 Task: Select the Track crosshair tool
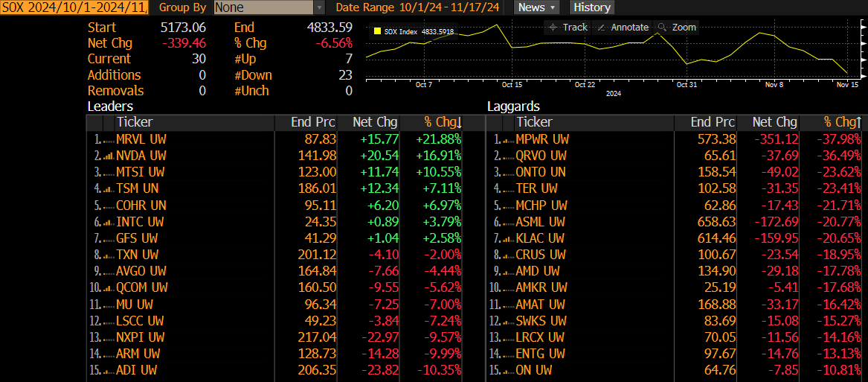click(x=568, y=27)
